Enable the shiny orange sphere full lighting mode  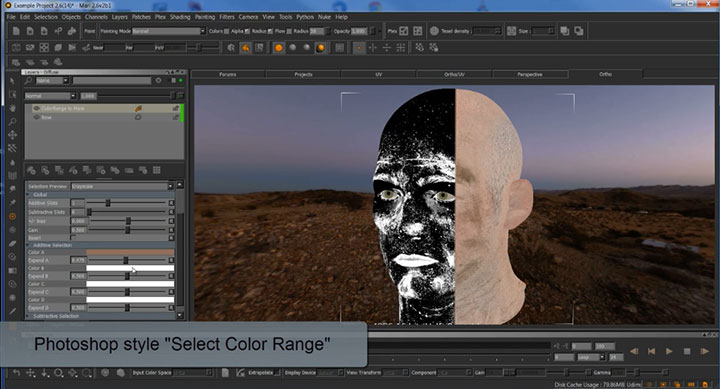click(321, 48)
